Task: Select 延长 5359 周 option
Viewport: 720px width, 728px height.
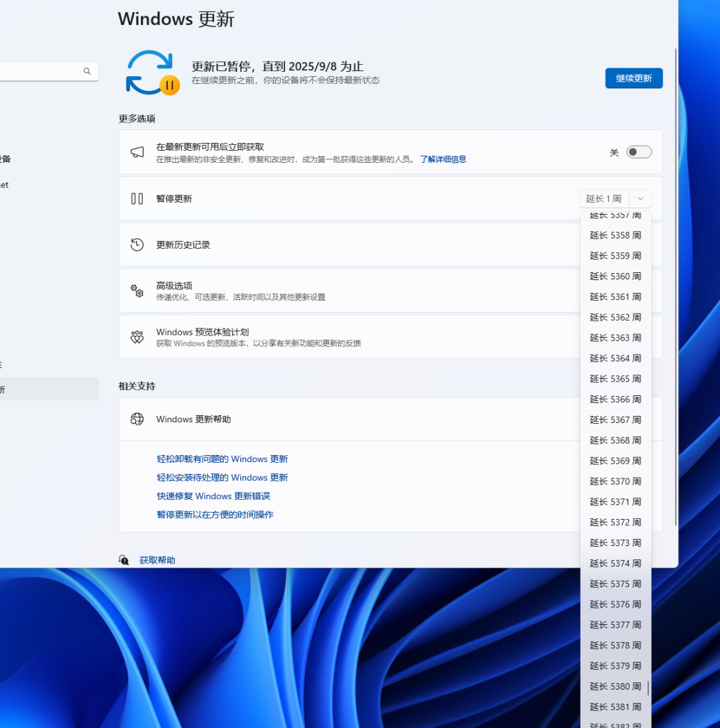Action: click(x=616, y=256)
